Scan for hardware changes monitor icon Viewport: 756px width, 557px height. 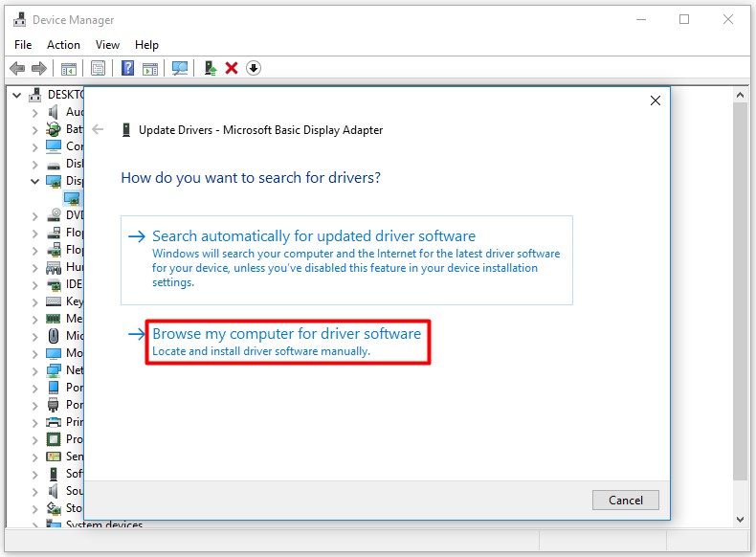click(x=180, y=68)
